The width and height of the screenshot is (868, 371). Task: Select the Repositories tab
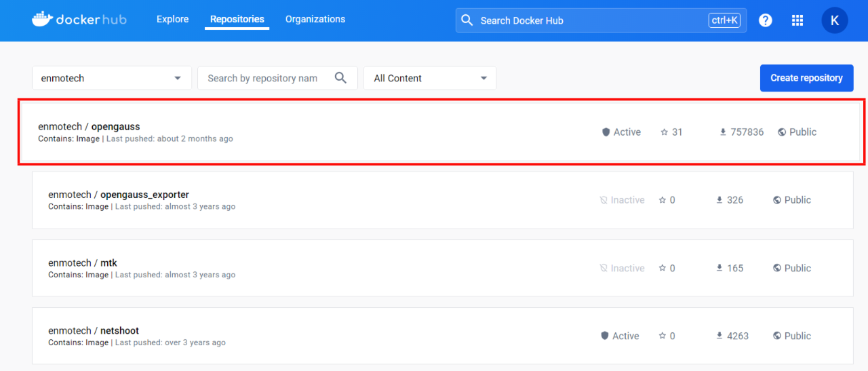(x=237, y=19)
